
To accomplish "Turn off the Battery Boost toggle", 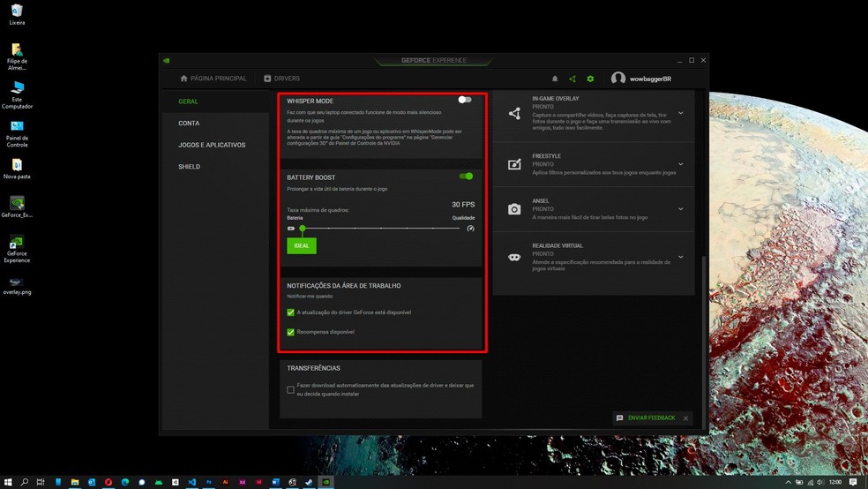I will coord(466,177).
